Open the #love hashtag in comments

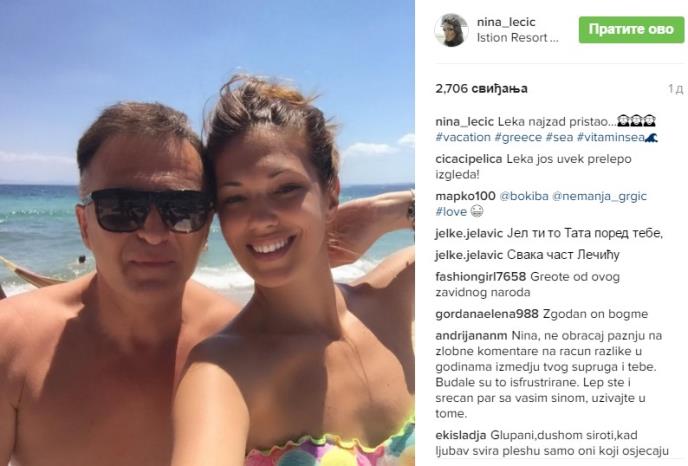point(451,211)
